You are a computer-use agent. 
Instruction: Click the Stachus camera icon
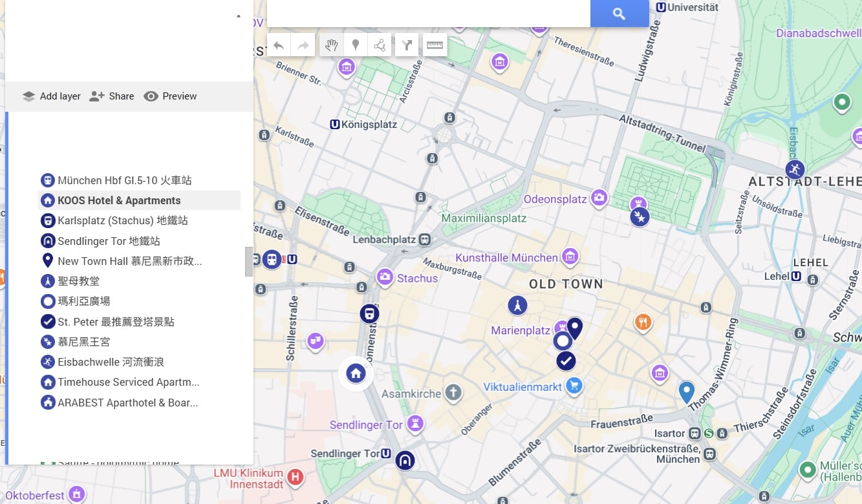385,278
